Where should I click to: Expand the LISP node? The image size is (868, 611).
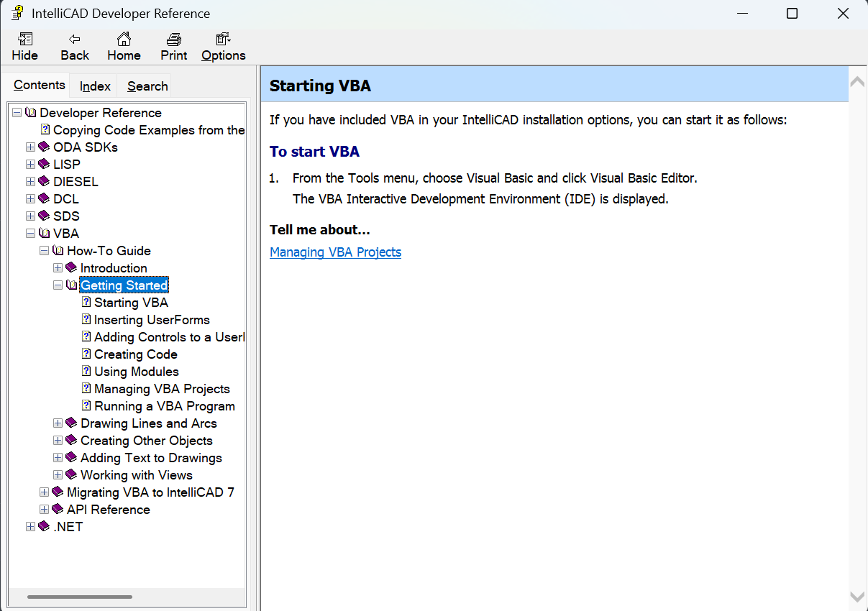30,164
